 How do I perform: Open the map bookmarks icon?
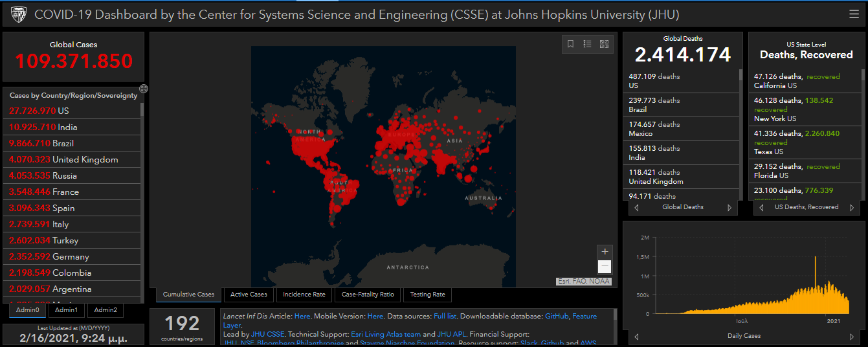tap(570, 44)
